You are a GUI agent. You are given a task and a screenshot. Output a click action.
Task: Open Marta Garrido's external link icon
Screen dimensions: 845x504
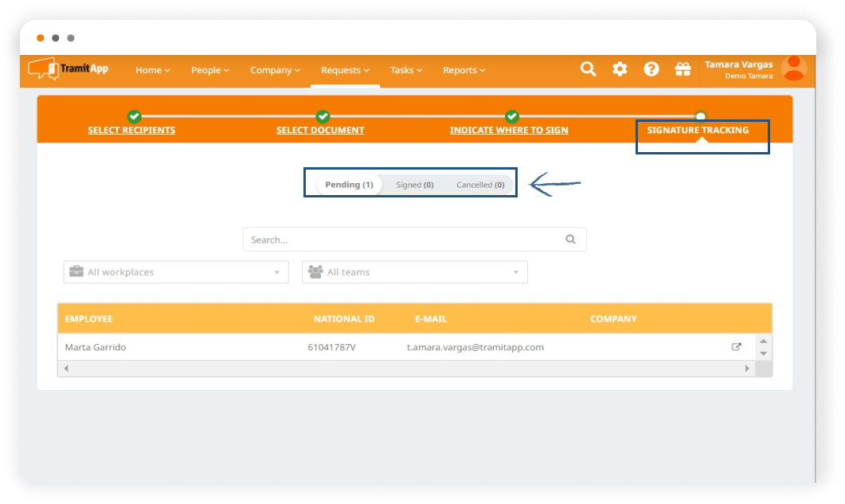[736, 347]
